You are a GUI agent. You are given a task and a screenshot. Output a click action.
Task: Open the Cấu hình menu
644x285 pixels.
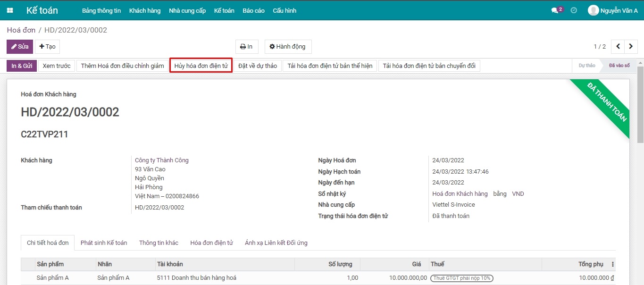coord(284,10)
